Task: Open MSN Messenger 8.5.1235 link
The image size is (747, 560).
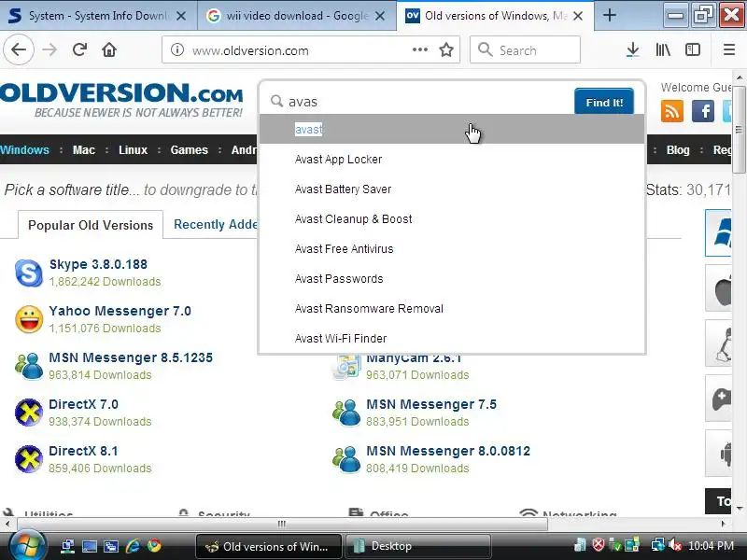Action: click(x=131, y=357)
